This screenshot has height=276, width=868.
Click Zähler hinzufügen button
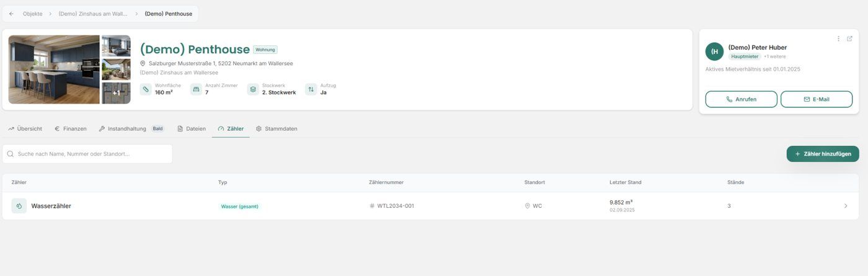823,154
